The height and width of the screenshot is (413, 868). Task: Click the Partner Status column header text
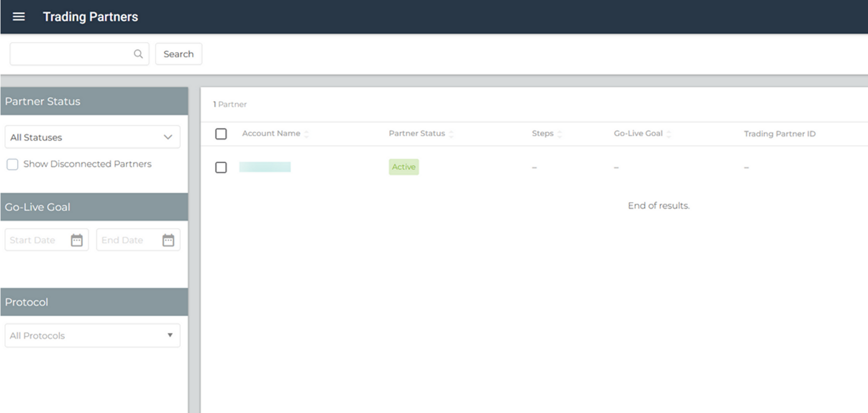(x=417, y=133)
